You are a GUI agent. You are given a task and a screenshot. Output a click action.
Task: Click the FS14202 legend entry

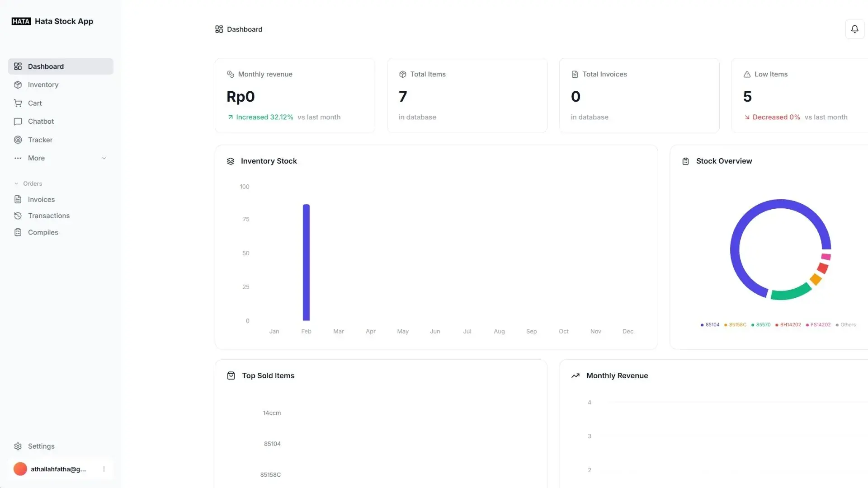[x=818, y=325]
